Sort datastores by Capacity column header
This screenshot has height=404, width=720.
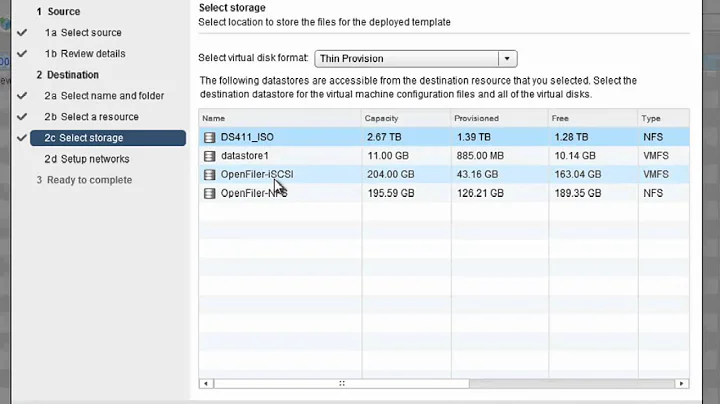[406, 118]
